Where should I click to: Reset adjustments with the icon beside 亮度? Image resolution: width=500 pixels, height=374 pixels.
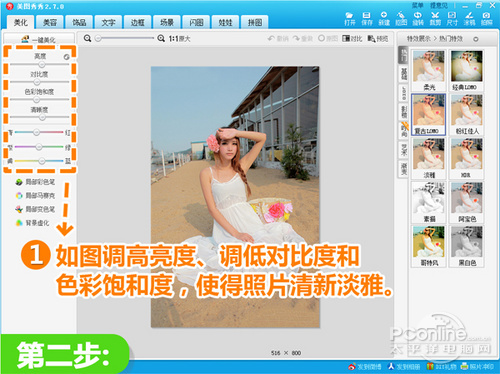[x=66, y=57]
